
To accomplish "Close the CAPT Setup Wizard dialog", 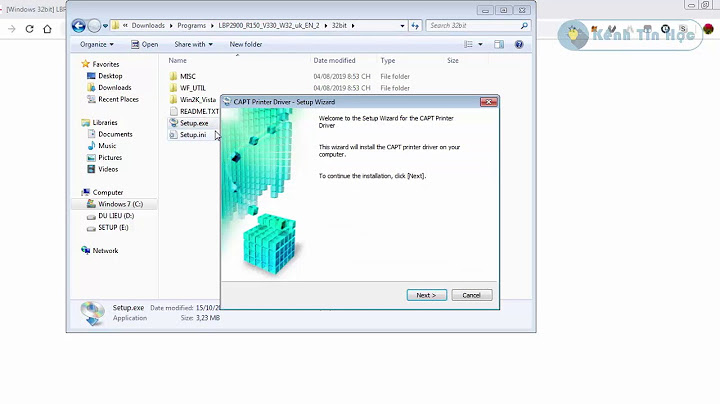I will tap(489, 102).
